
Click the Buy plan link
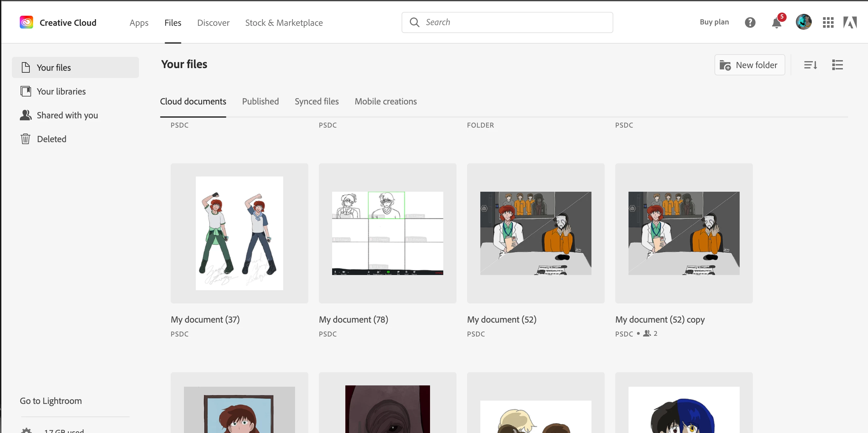pos(714,22)
